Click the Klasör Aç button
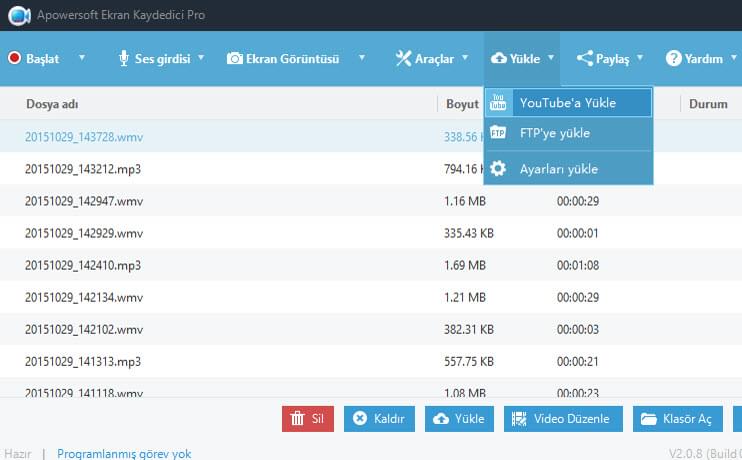Image resolution: width=742 pixels, height=460 pixels. pos(676,419)
